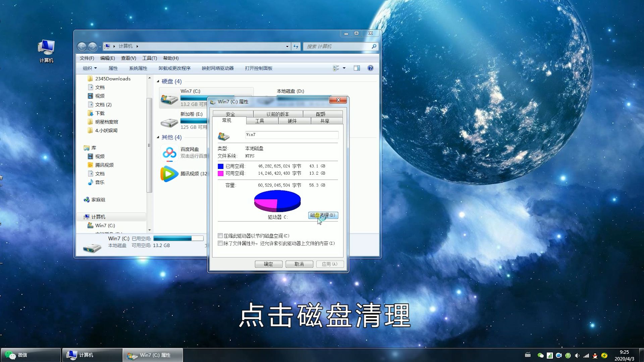
Task: Expand the address bar history dropdown
Action: 287,47
